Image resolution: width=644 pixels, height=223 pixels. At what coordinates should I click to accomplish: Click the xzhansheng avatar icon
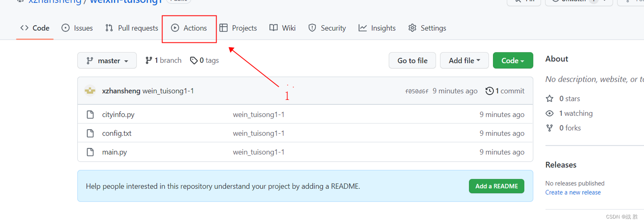tap(90, 91)
